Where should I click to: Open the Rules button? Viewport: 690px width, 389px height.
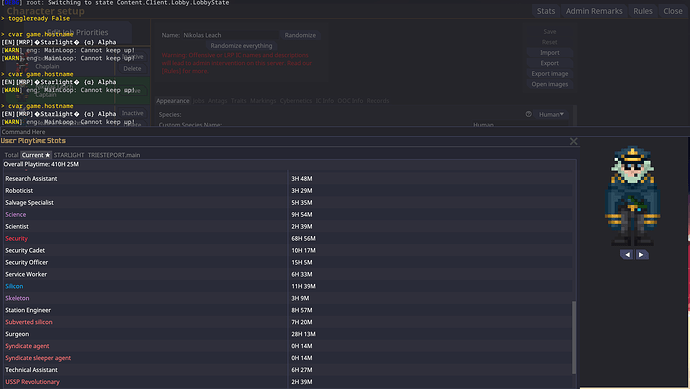[643, 11]
